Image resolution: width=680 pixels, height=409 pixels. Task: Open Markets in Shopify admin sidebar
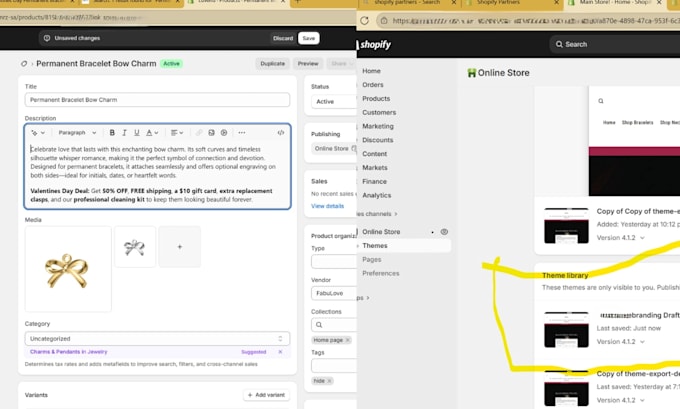(x=375, y=168)
